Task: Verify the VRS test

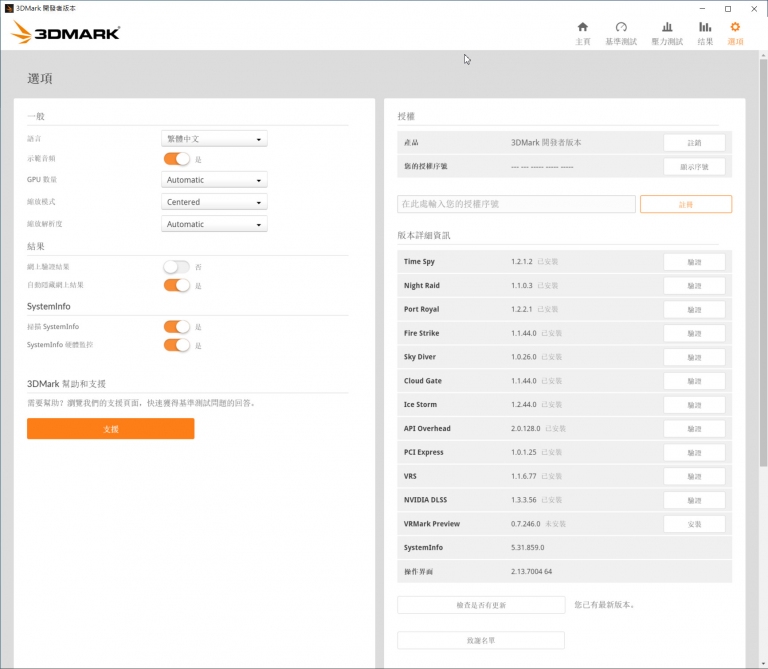Action: [694, 477]
